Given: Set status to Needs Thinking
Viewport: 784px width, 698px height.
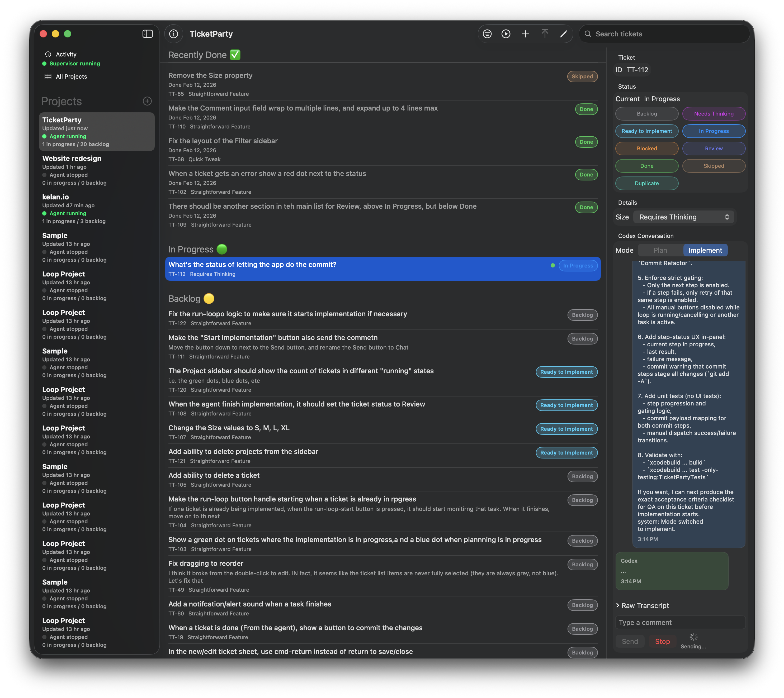Looking at the screenshot, I should pyautogui.click(x=714, y=113).
